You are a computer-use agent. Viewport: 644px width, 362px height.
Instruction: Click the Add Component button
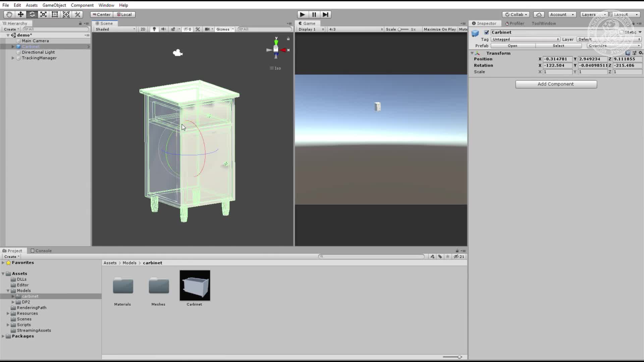556,84
